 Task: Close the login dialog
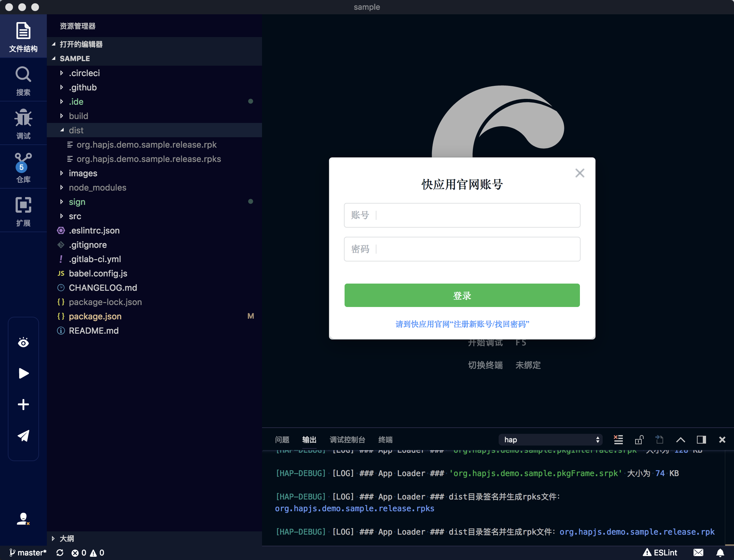(580, 173)
